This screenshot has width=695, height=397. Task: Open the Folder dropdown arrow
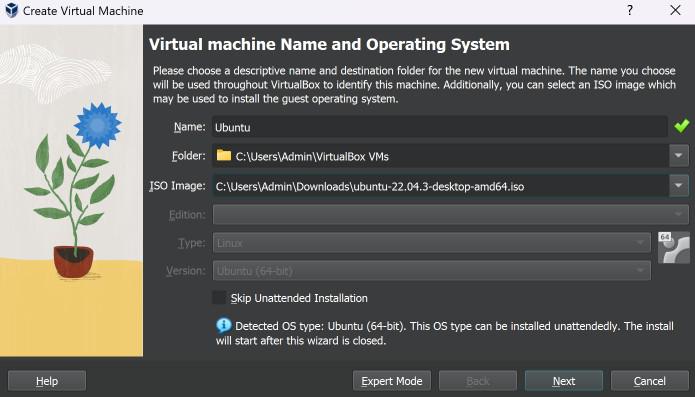[679, 156]
